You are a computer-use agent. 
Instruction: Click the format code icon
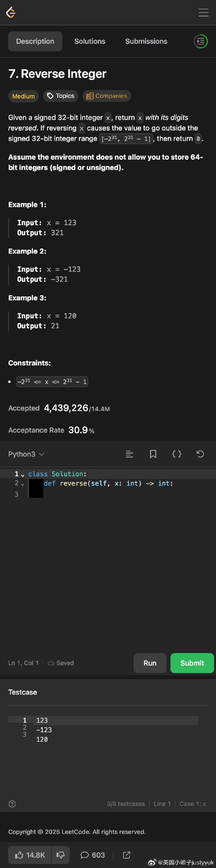(129, 454)
